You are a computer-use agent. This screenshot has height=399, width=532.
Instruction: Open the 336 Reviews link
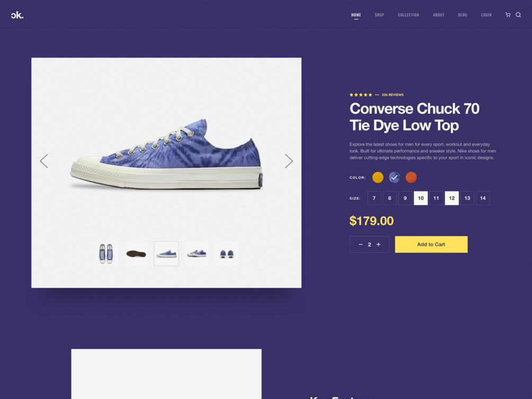pyautogui.click(x=392, y=95)
